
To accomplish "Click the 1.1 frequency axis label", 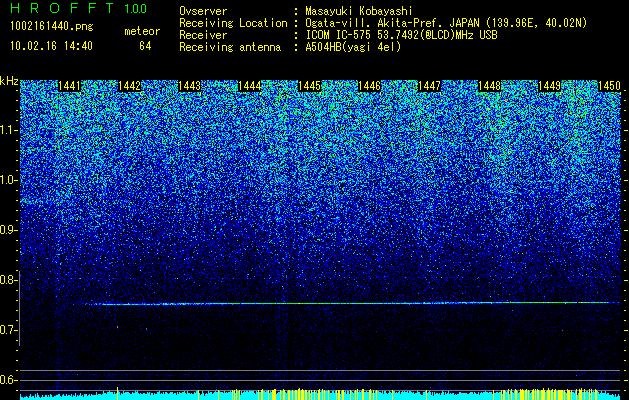I will click(8, 130).
